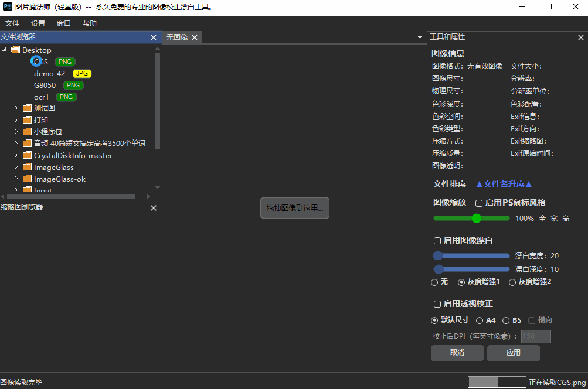Open the 设置 menu
This screenshot has height=389, width=588.
coord(38,23)
